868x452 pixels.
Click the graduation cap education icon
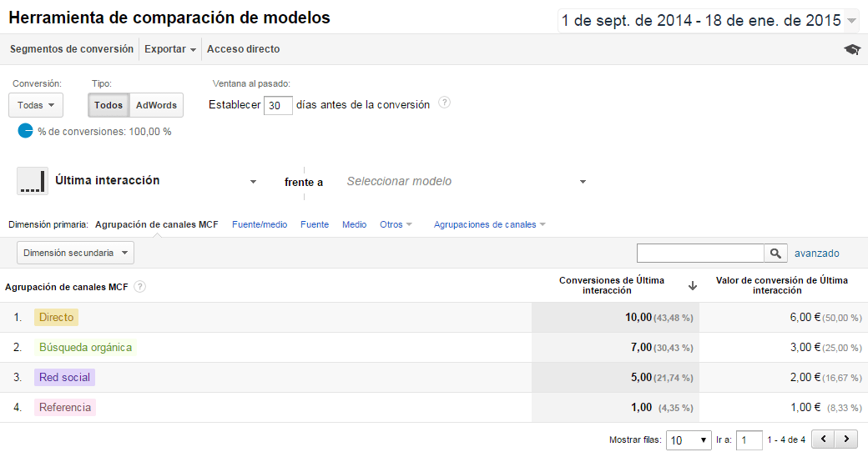pyautogui.click(x=851, y=49)
